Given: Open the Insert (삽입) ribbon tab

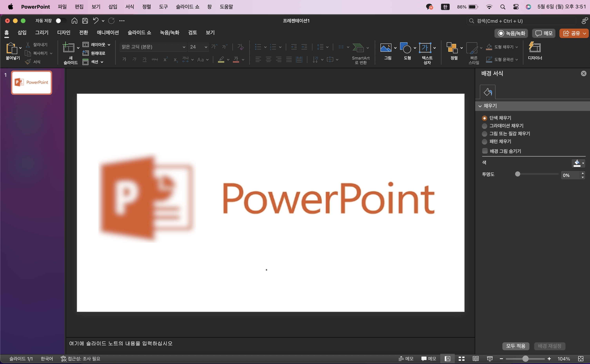Looking at the screenshot, I should point(22,33).
